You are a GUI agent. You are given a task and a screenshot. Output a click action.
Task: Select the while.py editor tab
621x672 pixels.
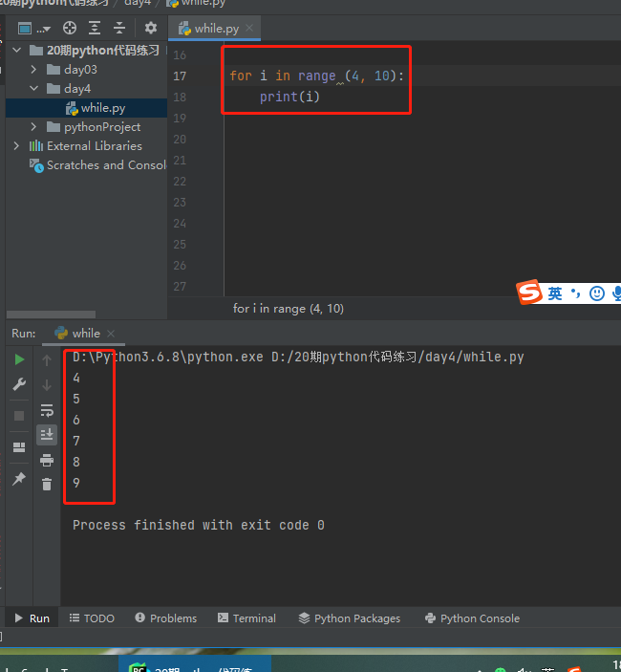pos(214,29)
